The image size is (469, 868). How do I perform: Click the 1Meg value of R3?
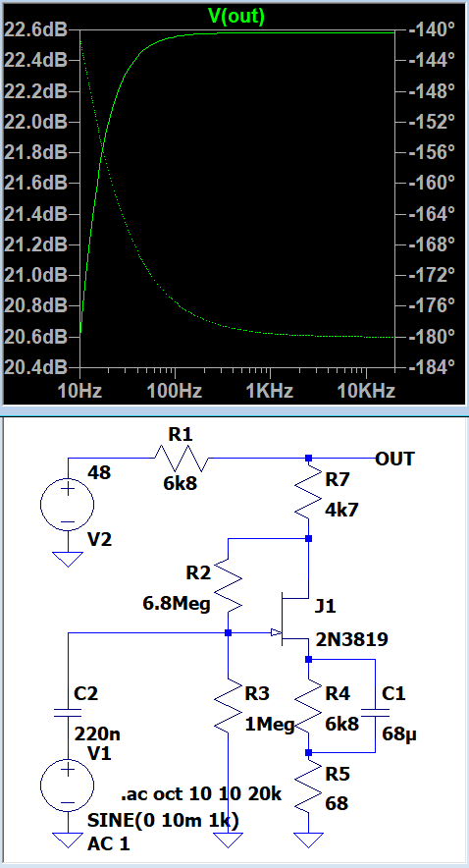coord(270,724)
